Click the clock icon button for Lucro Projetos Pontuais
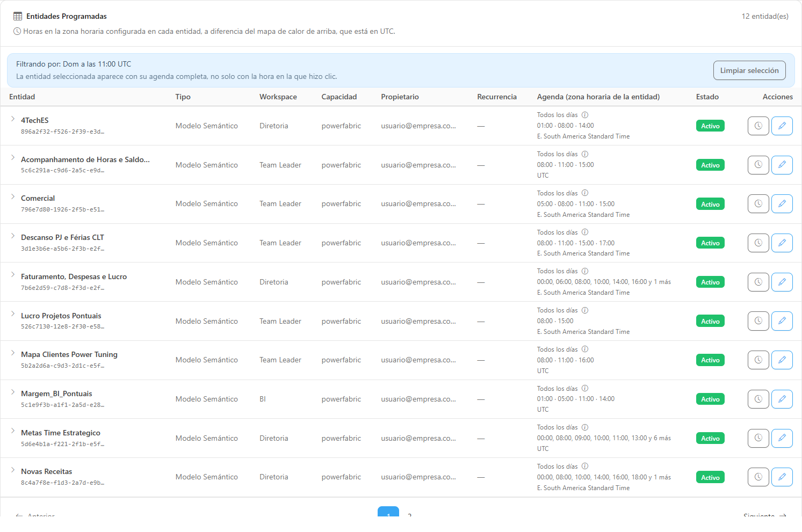 click(758, 321)
